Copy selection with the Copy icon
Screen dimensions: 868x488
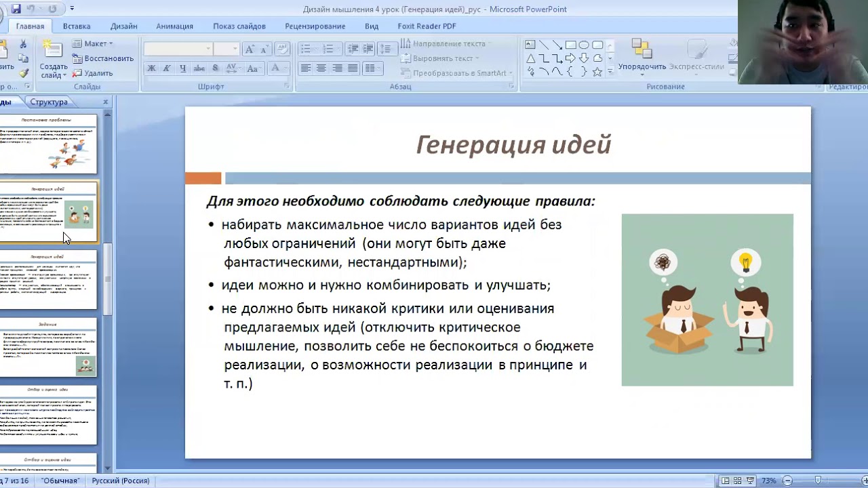pos(24,58)
